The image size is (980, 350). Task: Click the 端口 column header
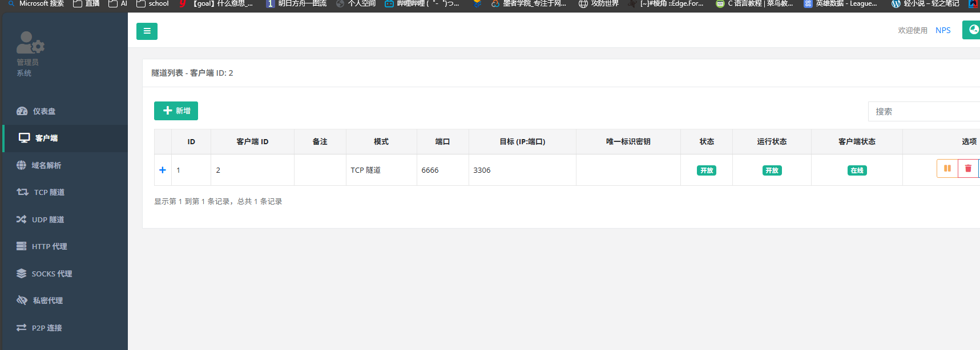[x=443, y=142]
